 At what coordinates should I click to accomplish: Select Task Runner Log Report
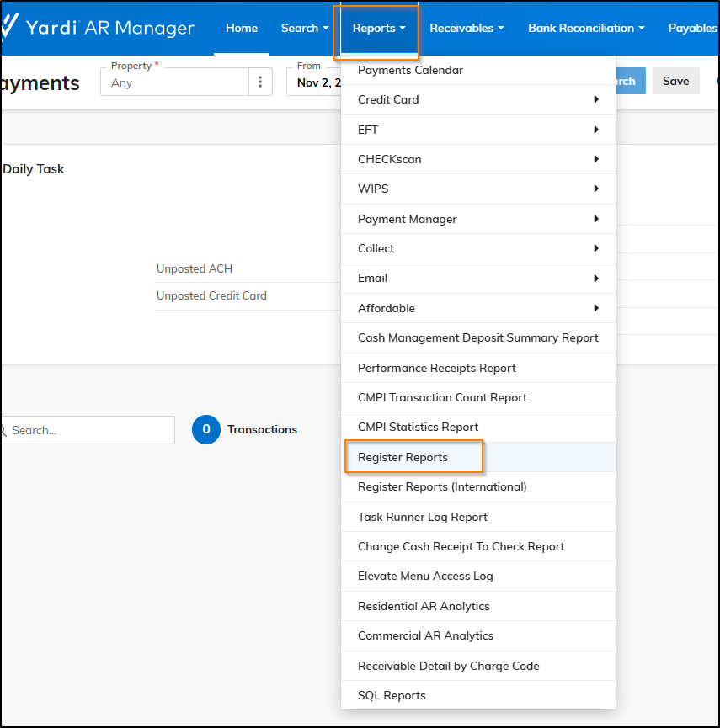click(423, 517)
